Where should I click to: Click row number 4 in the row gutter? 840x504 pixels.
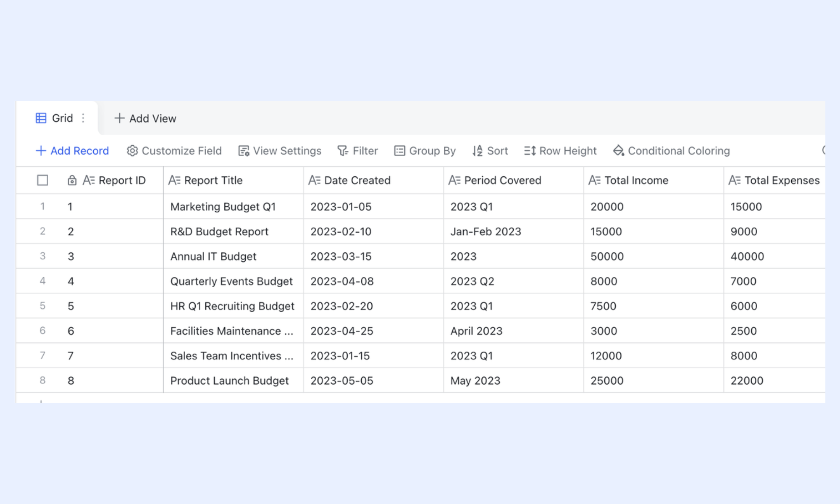(42, 281)
